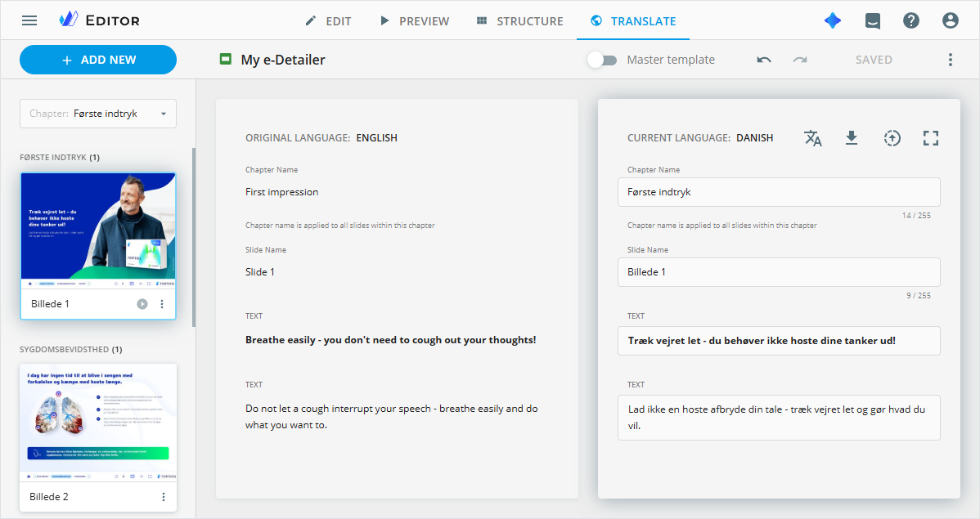The height and width of the screenshot is (519, 980).
Task: Click the Editor logo icon
Action: tap(68, 20)
